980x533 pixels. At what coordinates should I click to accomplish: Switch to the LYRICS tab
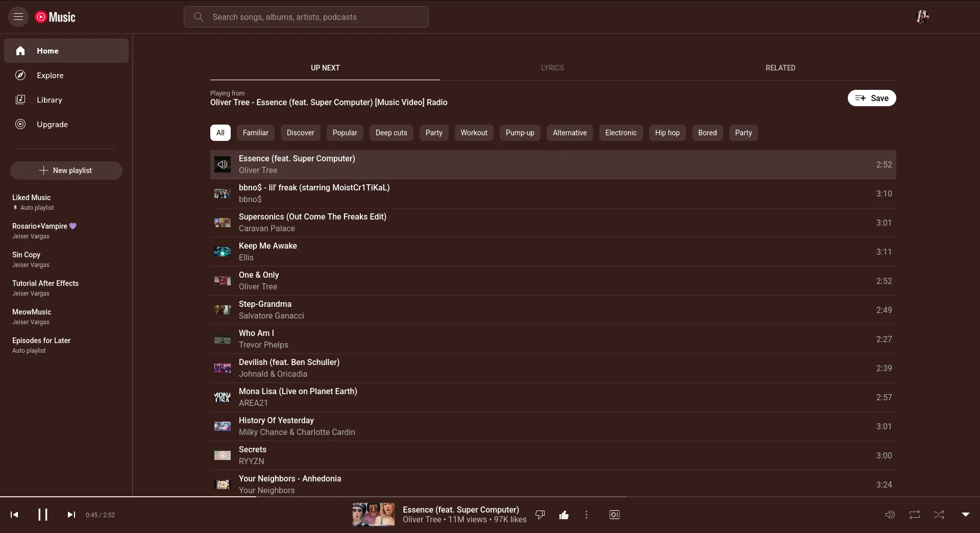552,68
